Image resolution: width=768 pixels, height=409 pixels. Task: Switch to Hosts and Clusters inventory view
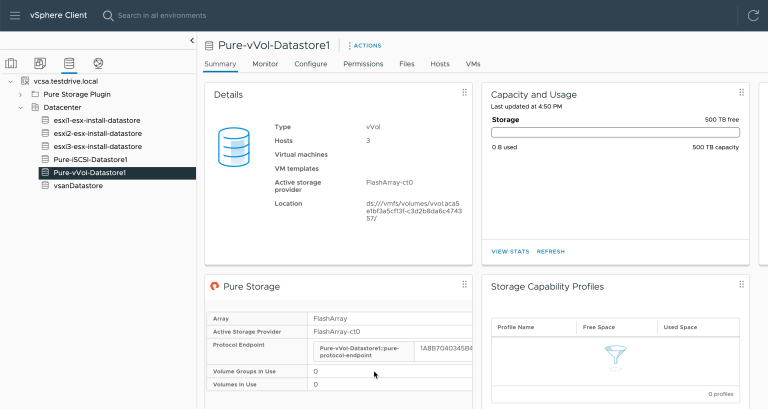tap(12, 64)
